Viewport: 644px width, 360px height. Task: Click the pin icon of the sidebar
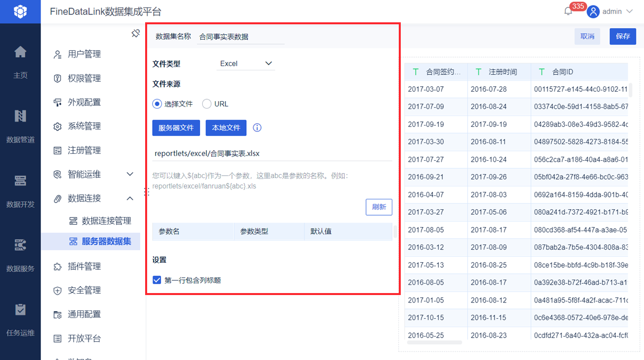pos(136,33)
